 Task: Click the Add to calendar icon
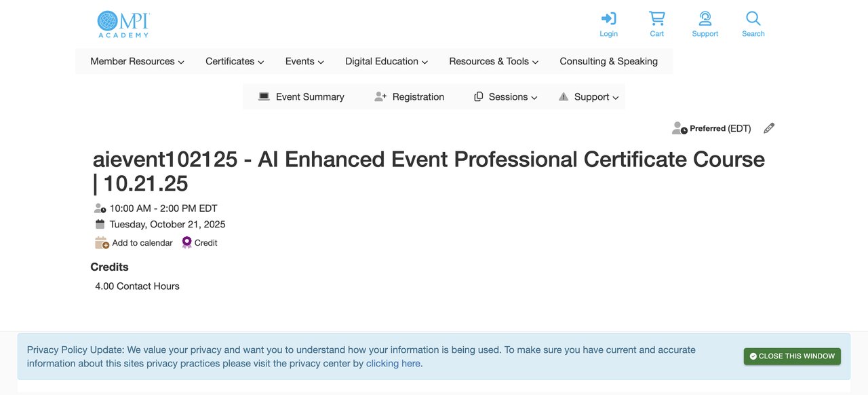click(102, 243)
